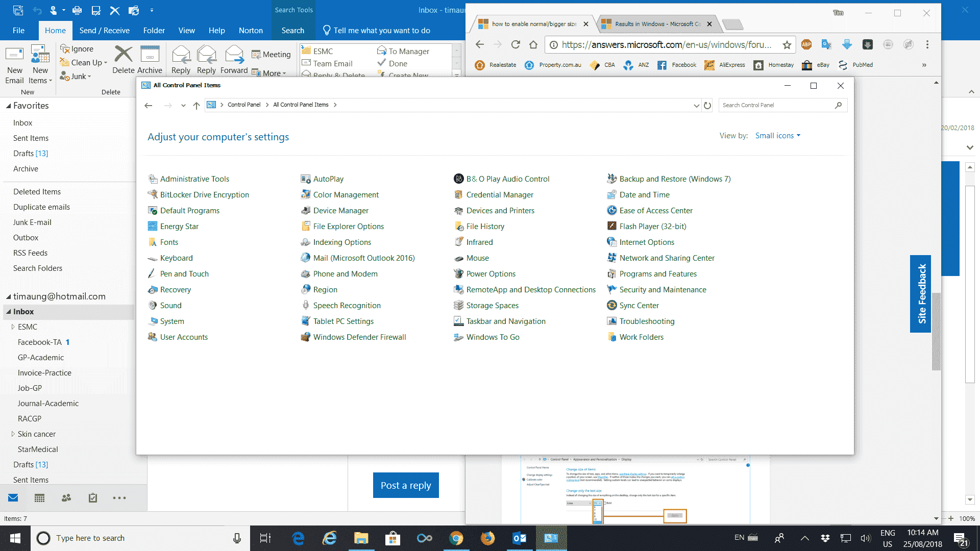Click Adblock Plus extension icon in Chrome
The image size is (980, 551).
click(806, 45)
